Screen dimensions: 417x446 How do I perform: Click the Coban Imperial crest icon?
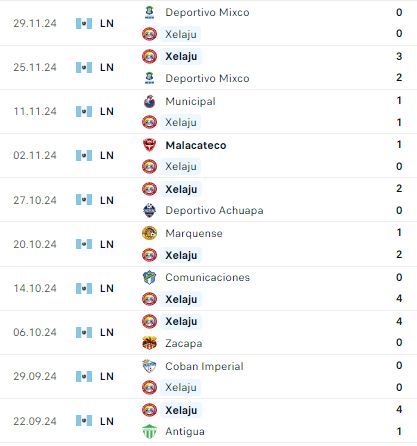click(x=149, y=366)
